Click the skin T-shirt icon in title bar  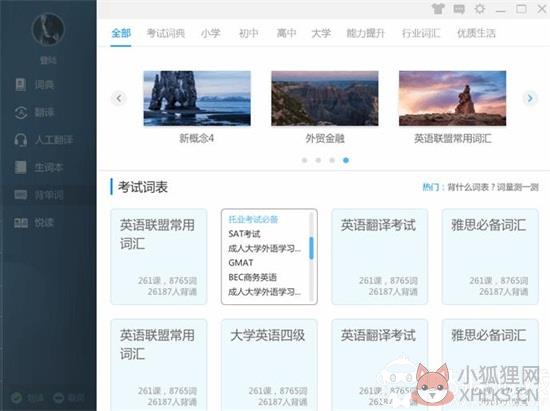pyautogui.click(x=438, y=9)
